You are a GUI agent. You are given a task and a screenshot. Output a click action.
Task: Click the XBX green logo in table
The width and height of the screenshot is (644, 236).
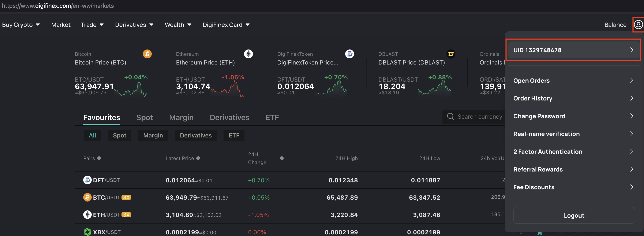pyautogui.click(x=87, y=232)
